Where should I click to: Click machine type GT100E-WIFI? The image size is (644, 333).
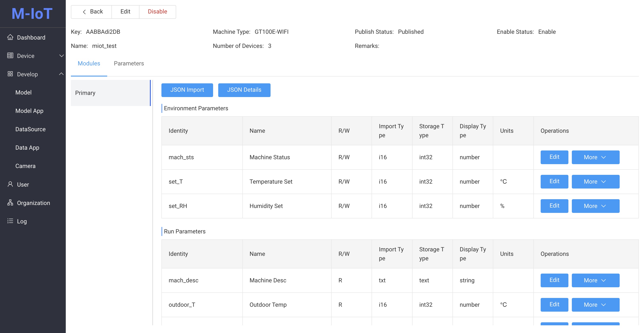(x=271, y=32)
